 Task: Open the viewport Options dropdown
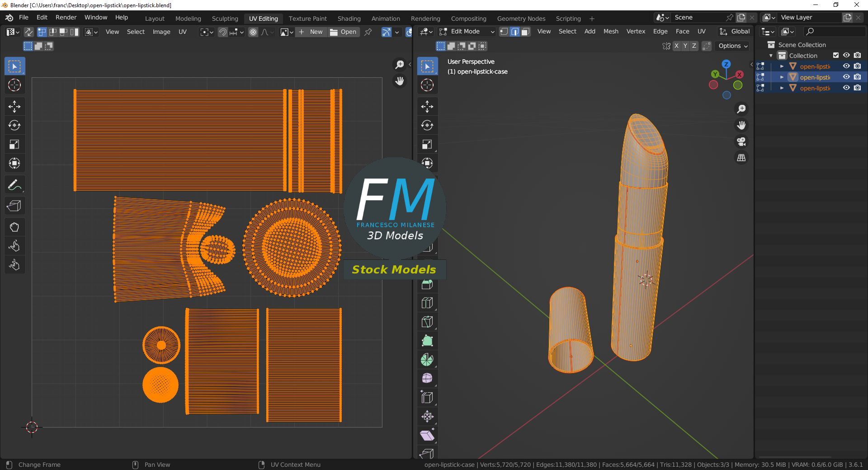click(x=733, y=46)
